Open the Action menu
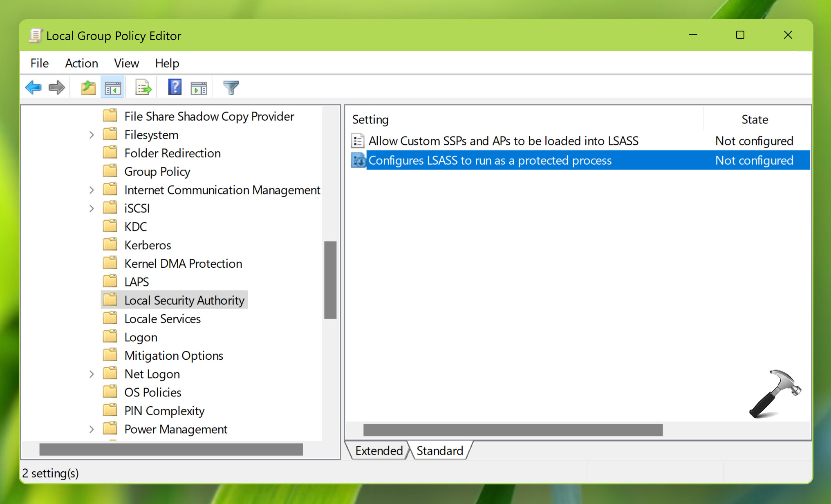Screen dimensions: 831x504 click(x=81, y=63)
